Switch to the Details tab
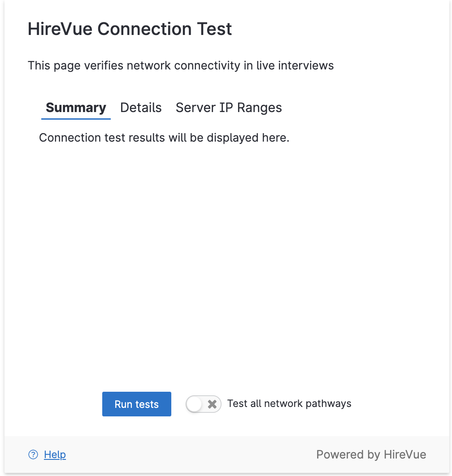 click(141, 108)
